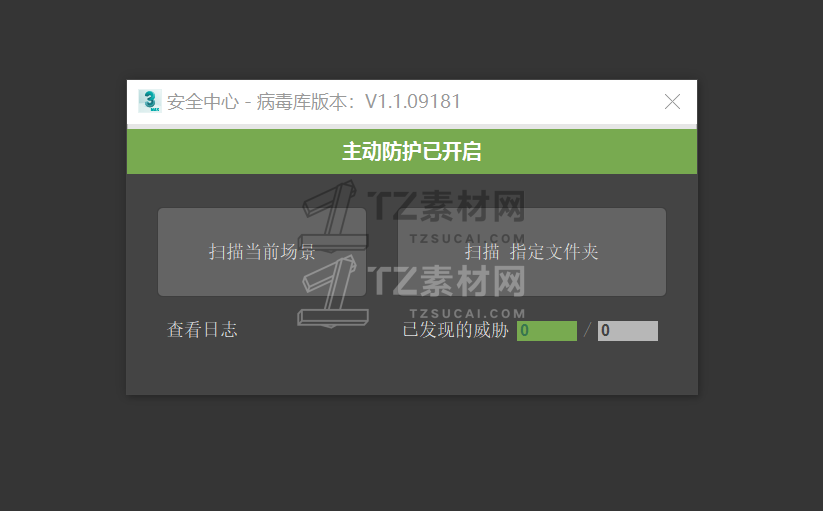The image size is (823, 511).
Task: Choose the 扫描 指定文件夹 button
Action: tap(532, 252)
